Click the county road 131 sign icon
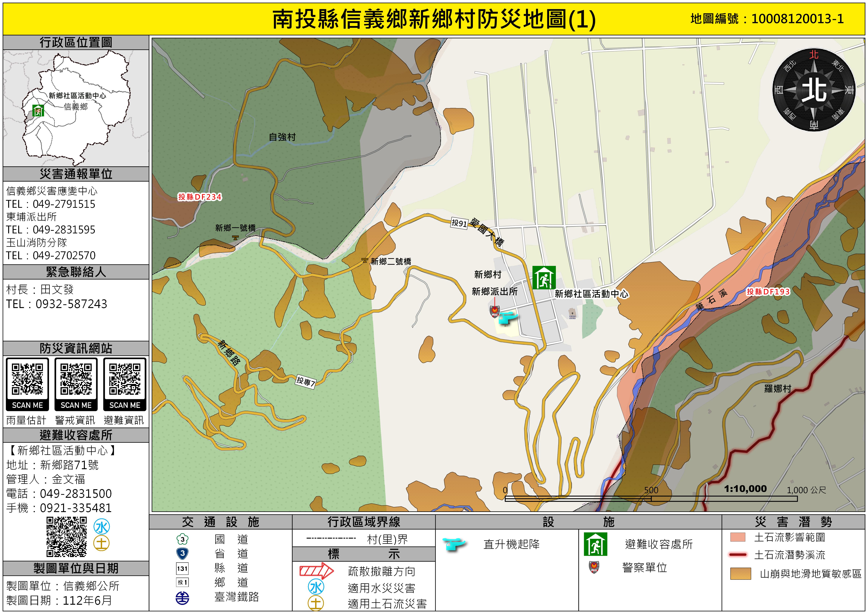The height and width of the screenshot is (614, 868). tap(182, 568)
